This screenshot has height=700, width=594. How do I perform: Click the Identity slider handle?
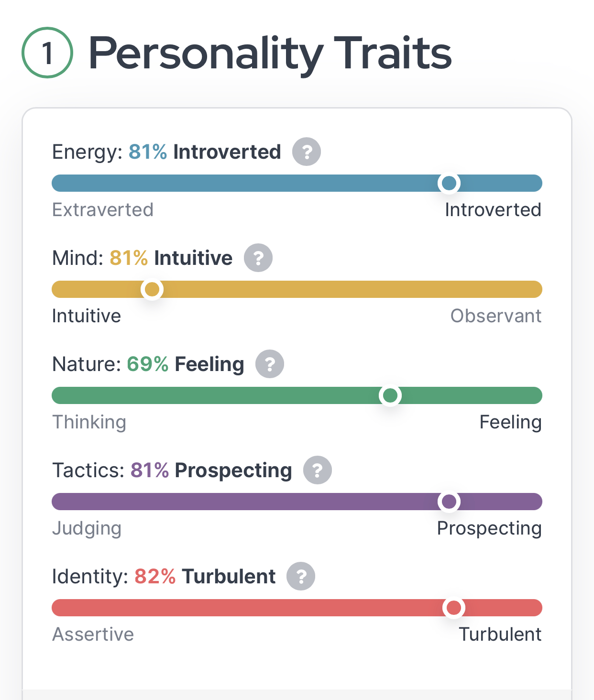click(x=454, y=608)
